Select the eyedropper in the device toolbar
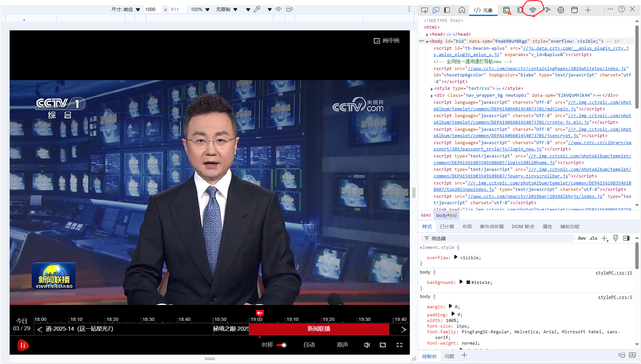 257,9
